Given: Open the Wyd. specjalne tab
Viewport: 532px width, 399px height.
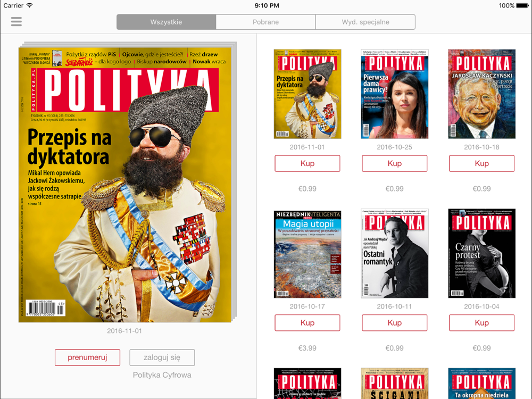Looking at the screenshot, I should (x=365, y=22).
